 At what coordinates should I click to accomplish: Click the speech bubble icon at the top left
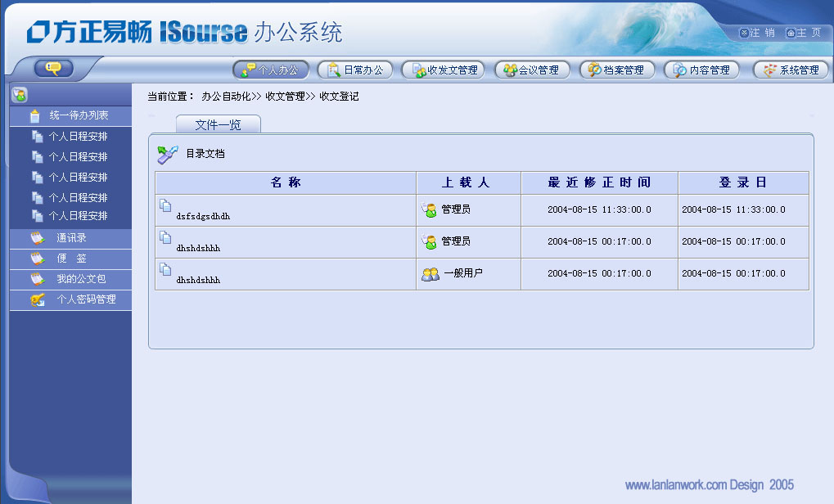(x=52, y=69)
